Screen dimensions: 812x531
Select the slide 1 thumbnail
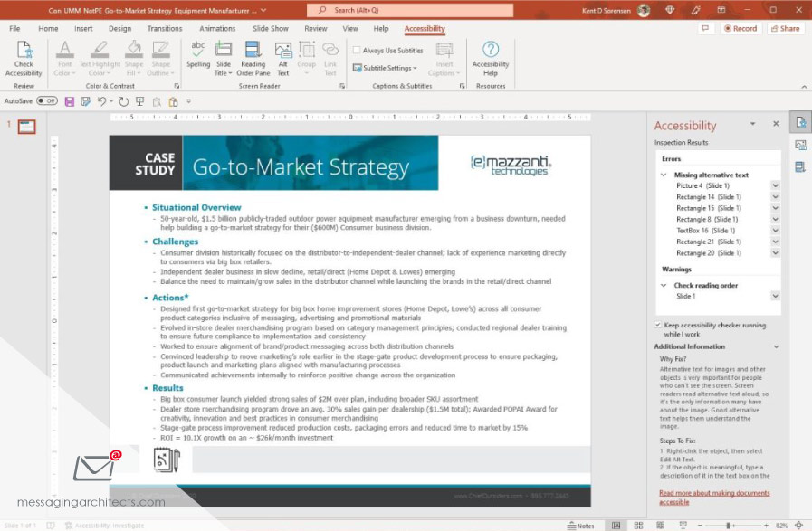point(27,127)
